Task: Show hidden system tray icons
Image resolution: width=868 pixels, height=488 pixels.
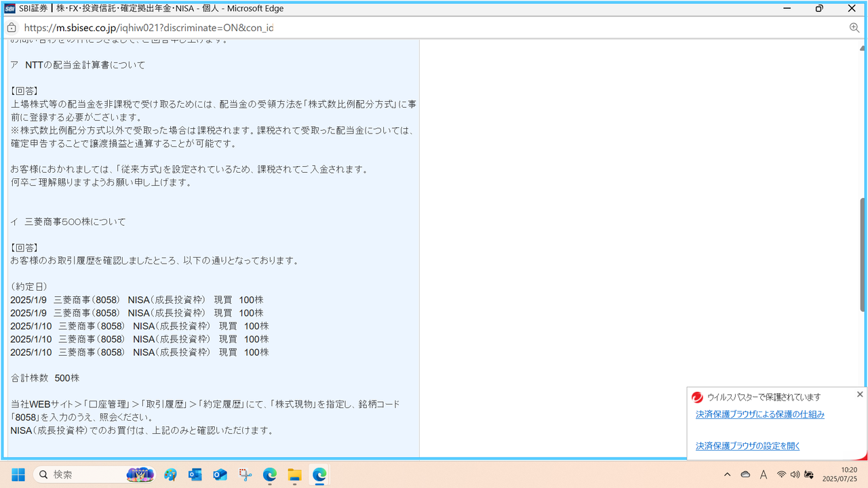Action: pyautogui.click(x=728, y=474)
